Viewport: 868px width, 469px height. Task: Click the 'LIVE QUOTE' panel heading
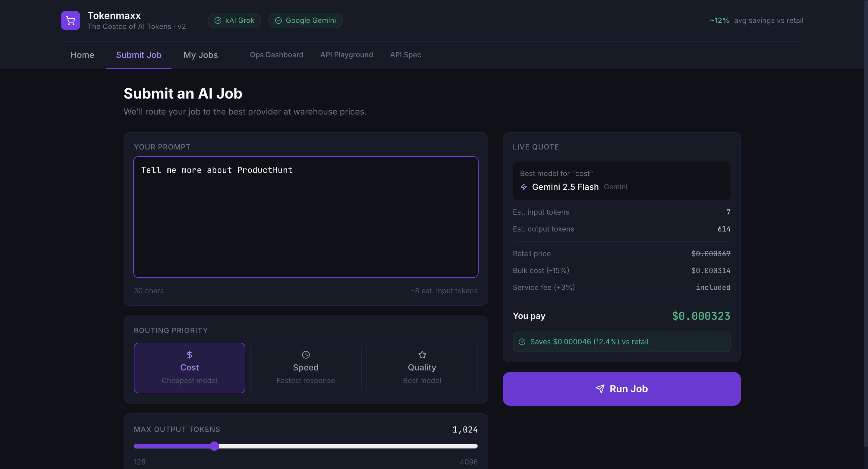536,147
